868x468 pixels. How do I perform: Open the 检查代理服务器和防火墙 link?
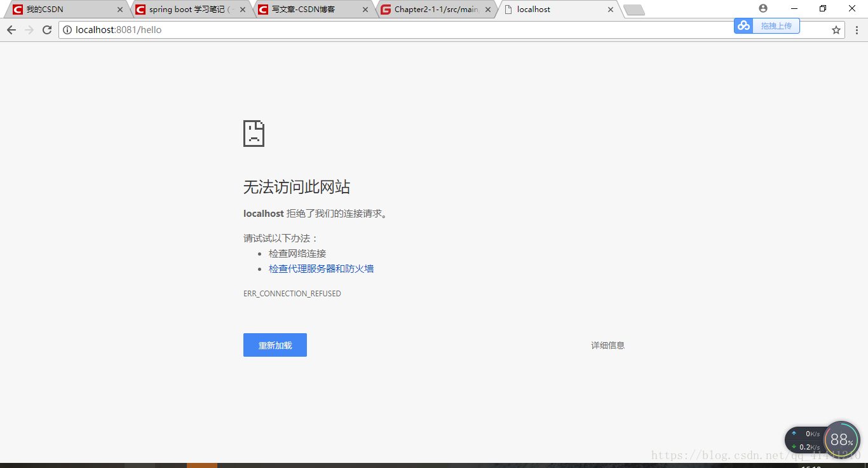[321, 269]
